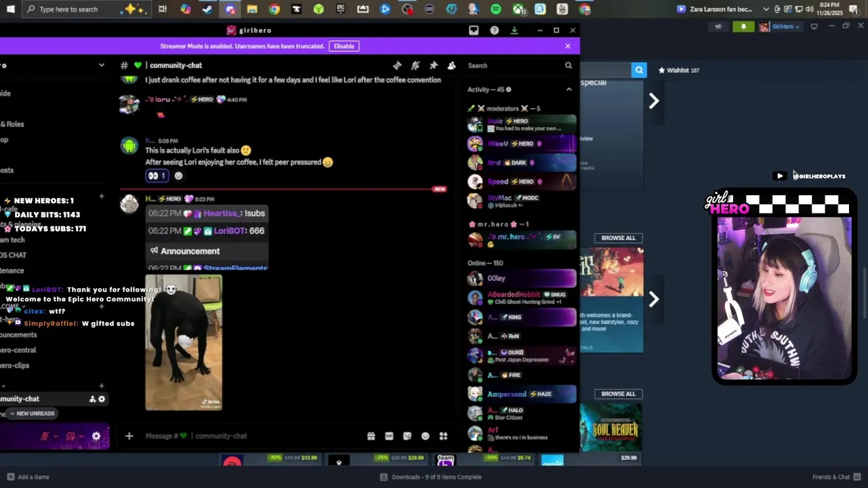
Task: Click upper next arrow in Steam carousel
Action: pos(654,101)
